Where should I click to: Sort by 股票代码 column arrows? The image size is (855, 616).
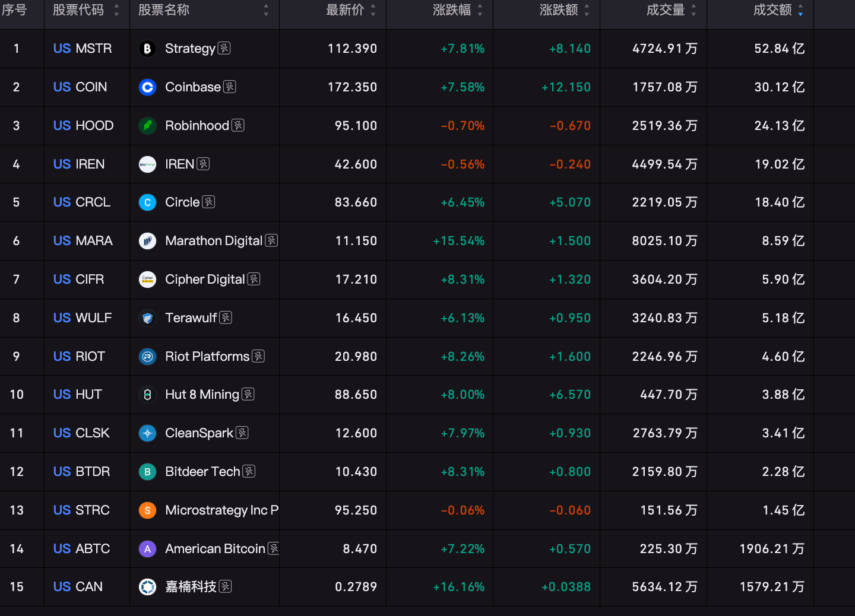(116, 10)
